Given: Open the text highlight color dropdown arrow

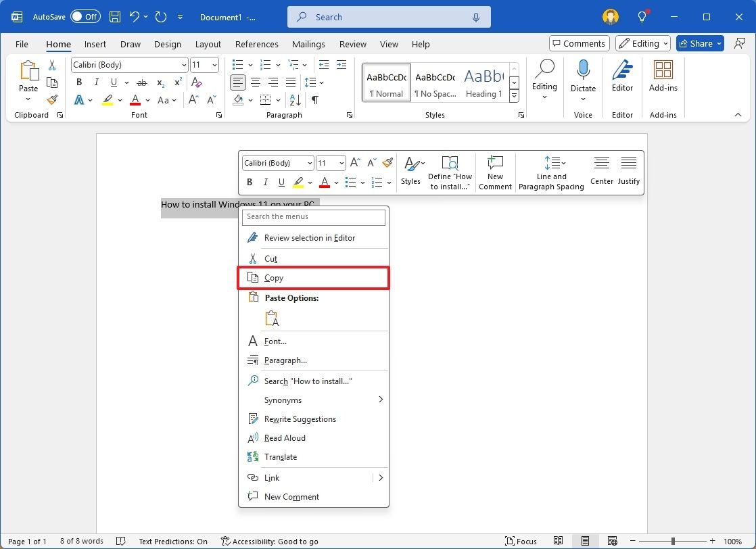Looking at the screenshot, I should pos(119,99).
